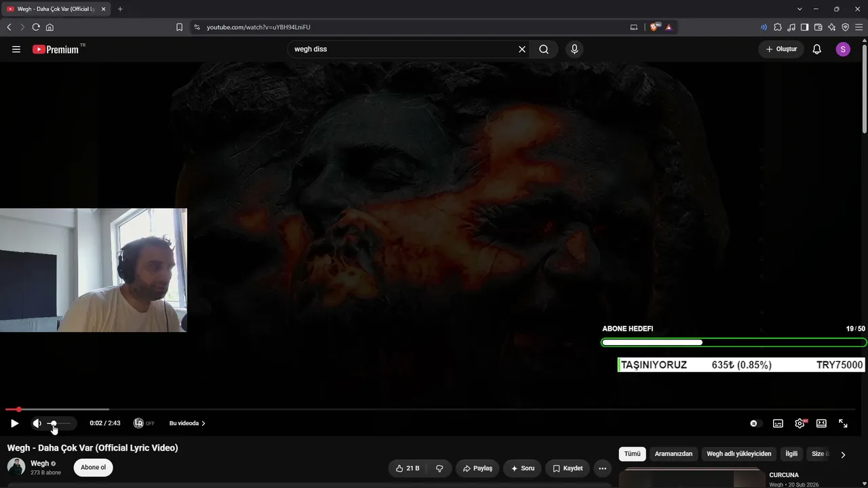Open the music note media control

coord(791,27)
